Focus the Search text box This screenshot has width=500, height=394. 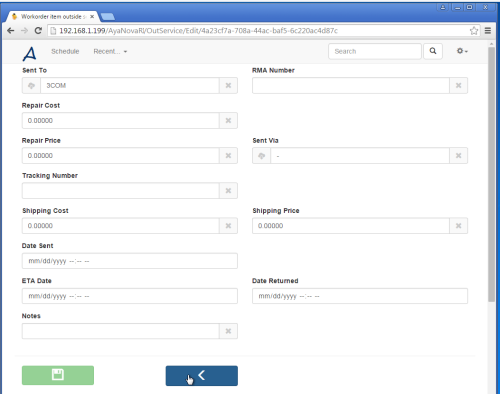tap(375, 51)
